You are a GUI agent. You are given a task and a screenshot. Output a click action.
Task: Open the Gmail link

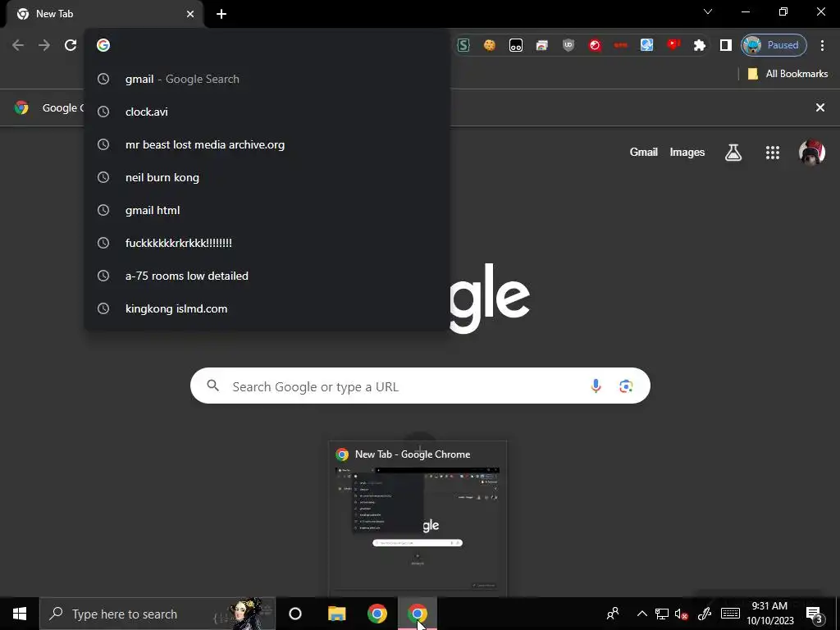point(643,152)
